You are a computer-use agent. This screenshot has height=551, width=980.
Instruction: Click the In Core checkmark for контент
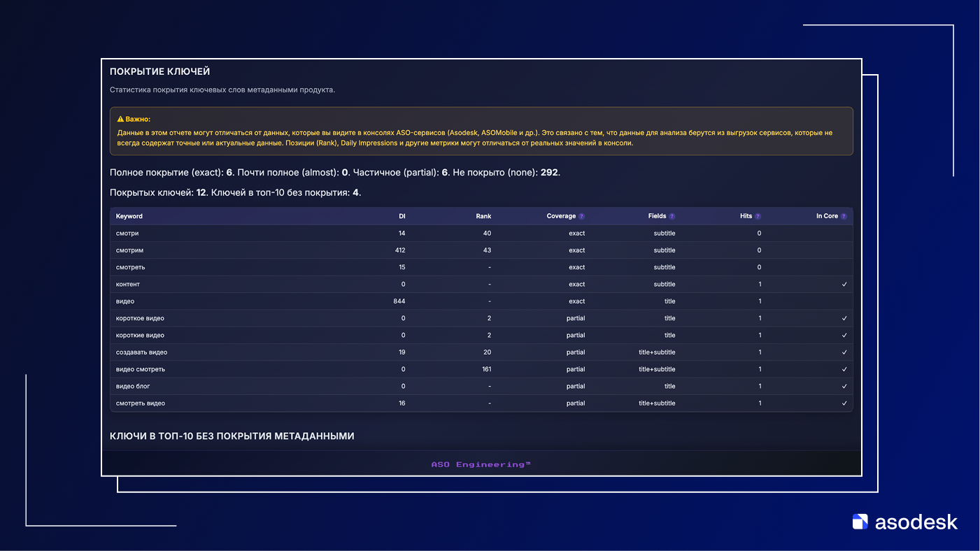[x=844, y=285]
